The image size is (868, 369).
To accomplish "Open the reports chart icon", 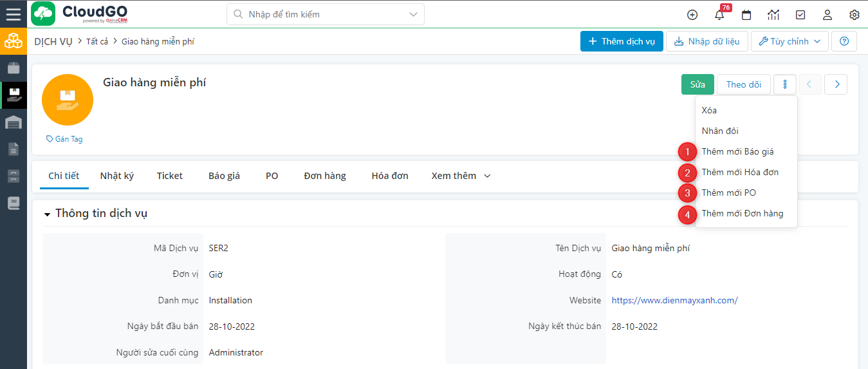I will point(773,14).
